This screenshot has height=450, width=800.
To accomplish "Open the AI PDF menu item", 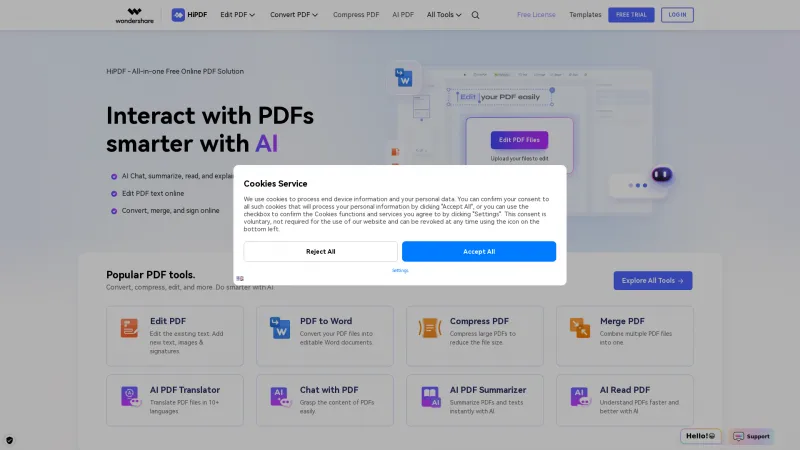I will coord(403,15).
